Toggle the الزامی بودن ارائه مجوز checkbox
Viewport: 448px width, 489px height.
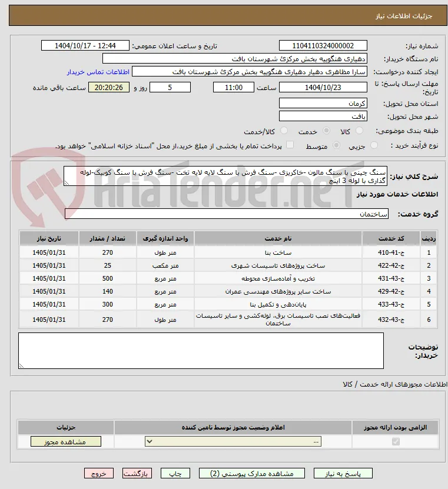(396, 441)
